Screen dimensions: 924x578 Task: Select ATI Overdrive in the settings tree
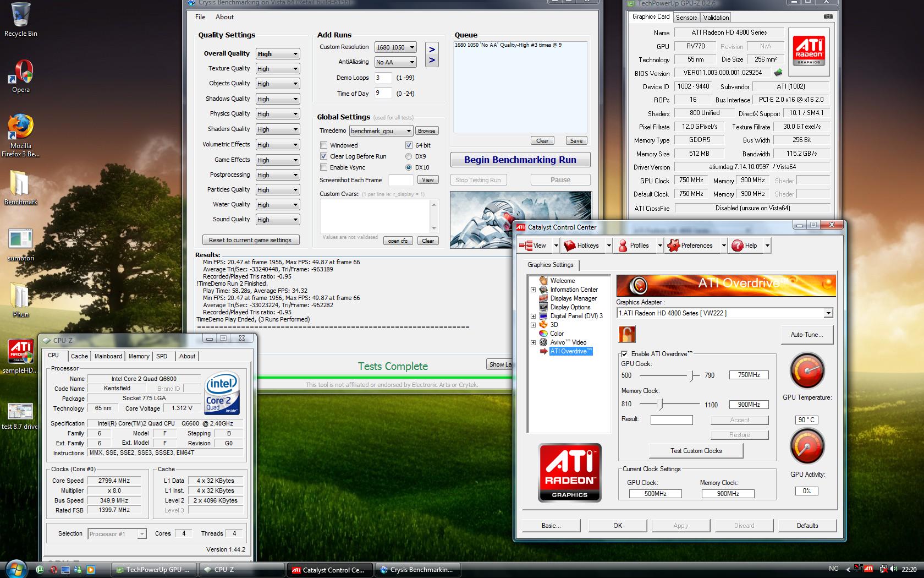(x=571, y=351)
